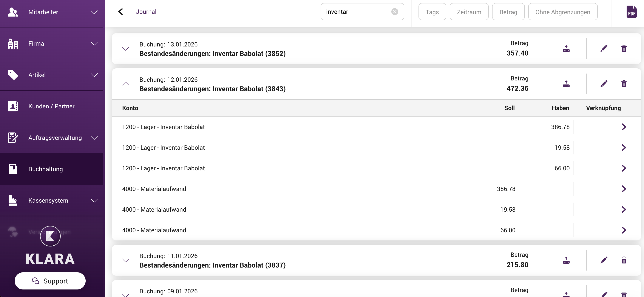This screenshot has width=644, height=297.
Task: Delete booking Inventar Babolat (3837)
Action: (624, 260)
